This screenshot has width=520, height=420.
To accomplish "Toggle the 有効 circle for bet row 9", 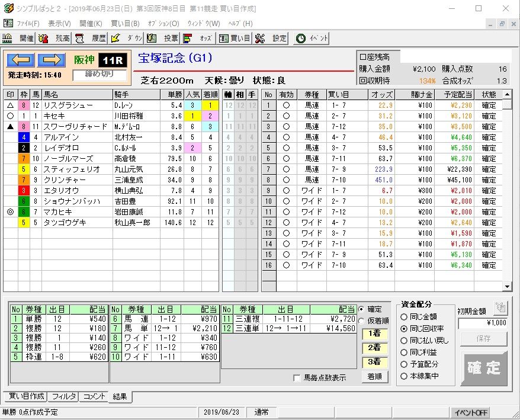I will 286,190.
